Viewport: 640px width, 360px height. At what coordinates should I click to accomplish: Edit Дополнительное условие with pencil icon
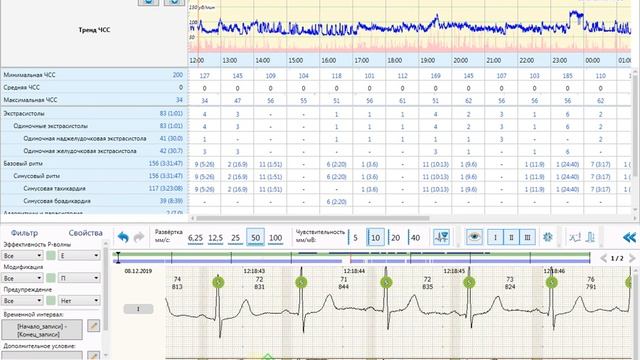[x=94, y=356]
